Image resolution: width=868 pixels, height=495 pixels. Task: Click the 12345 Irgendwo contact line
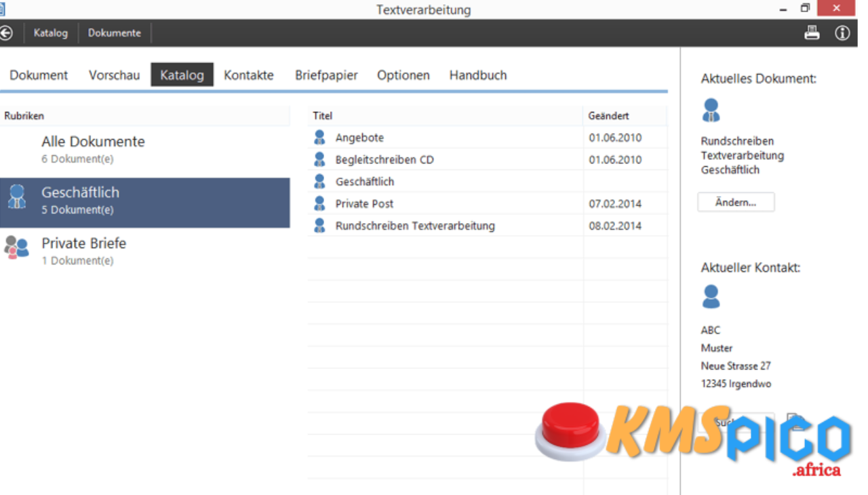736,384
